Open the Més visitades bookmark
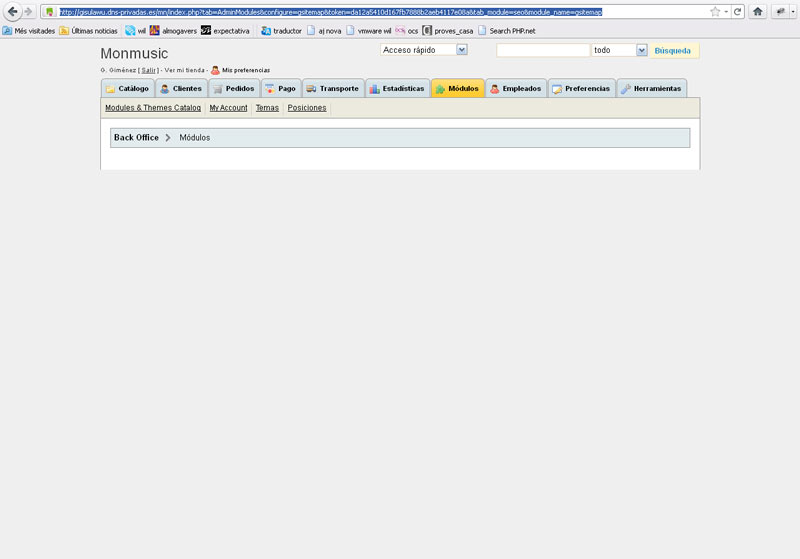 (29, 31)
